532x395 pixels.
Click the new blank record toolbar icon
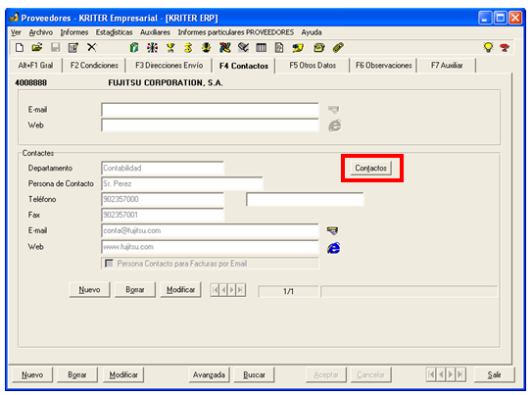point(20,47)
